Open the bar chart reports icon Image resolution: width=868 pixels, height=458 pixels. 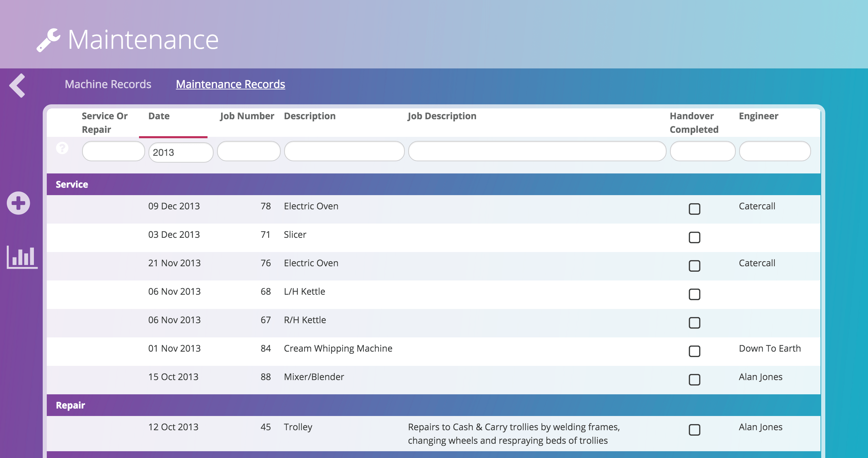[x=22, y=257]
